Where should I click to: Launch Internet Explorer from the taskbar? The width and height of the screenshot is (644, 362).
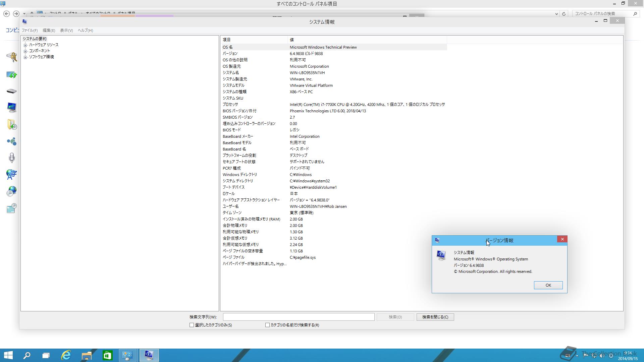coord(66,355)
